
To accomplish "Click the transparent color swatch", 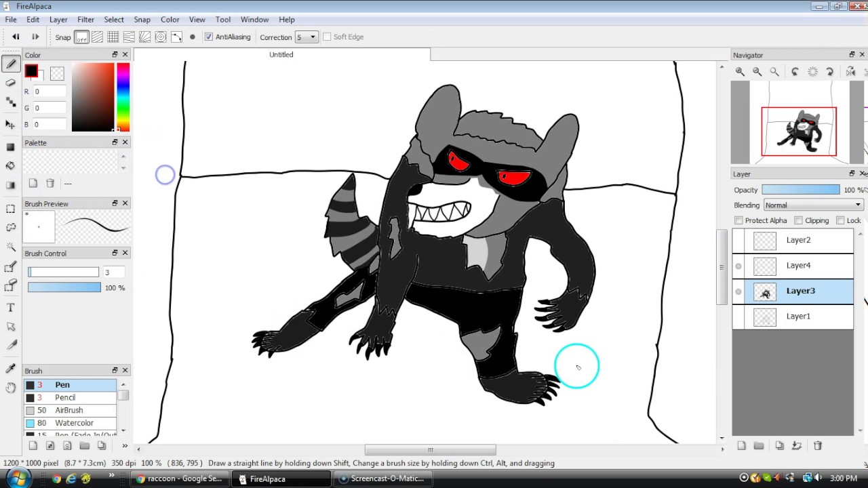I will click(57, 73).
